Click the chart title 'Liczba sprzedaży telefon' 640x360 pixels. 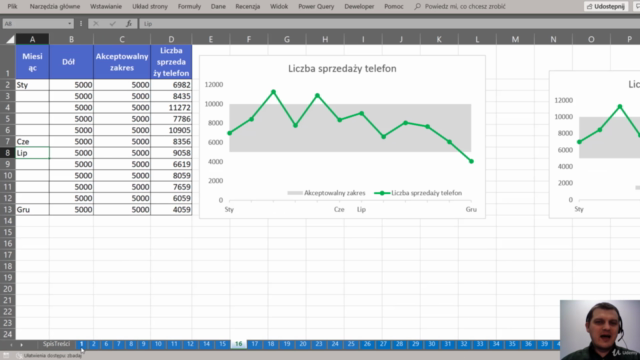(342, 68)
